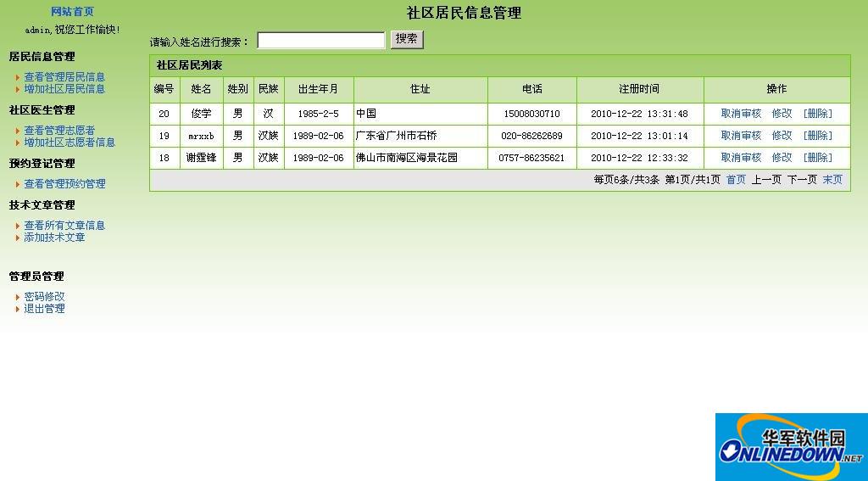The image size is (868, 481).
Task: Click phone number 020-86262689
Action: [532, 137]
